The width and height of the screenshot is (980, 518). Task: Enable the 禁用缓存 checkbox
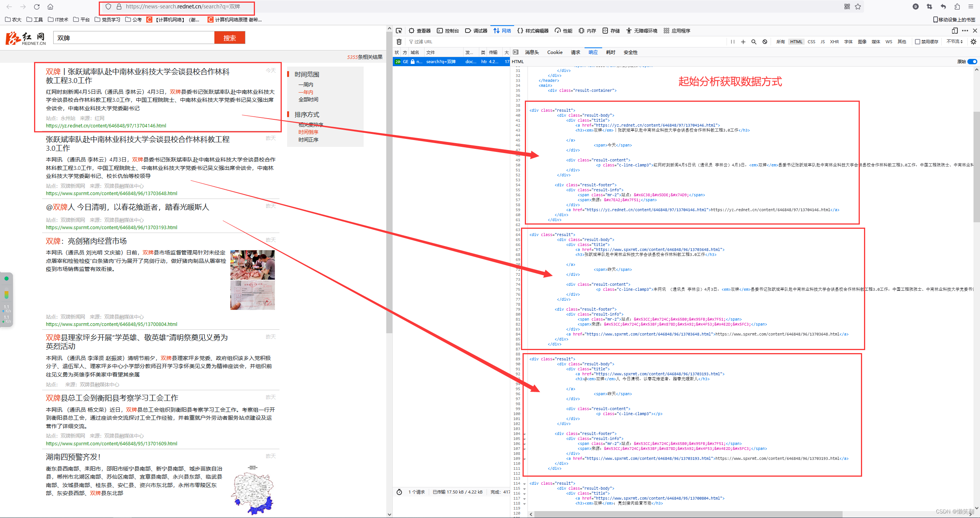tap(918, 42)
